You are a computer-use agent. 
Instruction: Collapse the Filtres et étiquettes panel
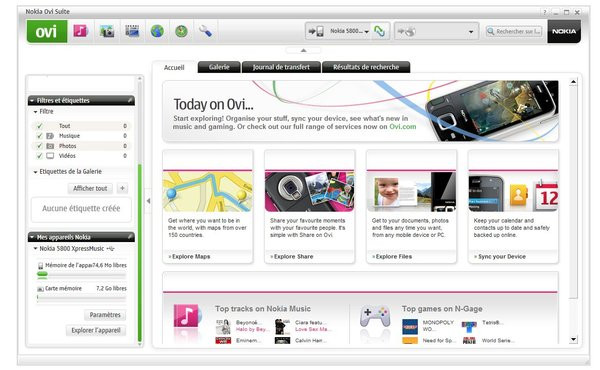coord(32,101)
